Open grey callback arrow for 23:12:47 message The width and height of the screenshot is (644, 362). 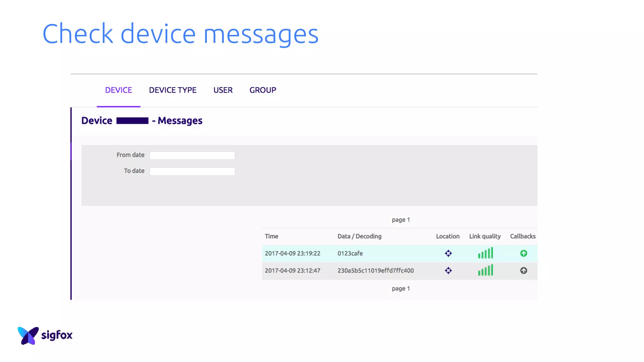524,271
